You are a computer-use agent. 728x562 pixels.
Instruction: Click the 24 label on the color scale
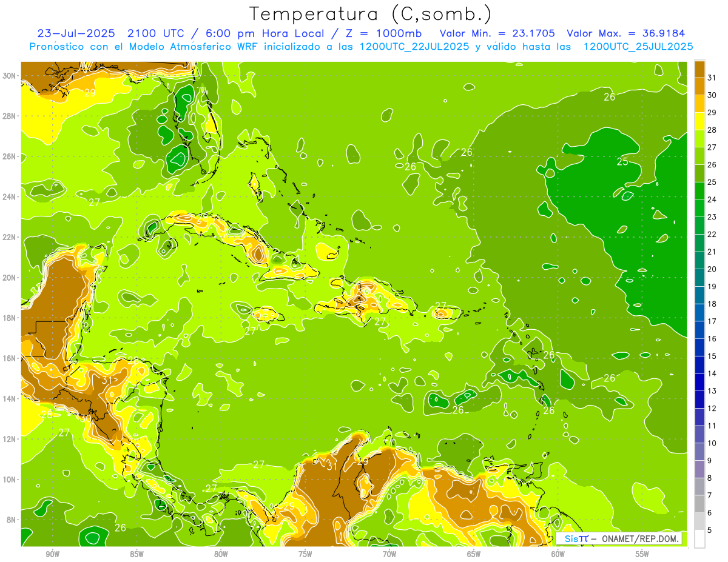[712, 199]
